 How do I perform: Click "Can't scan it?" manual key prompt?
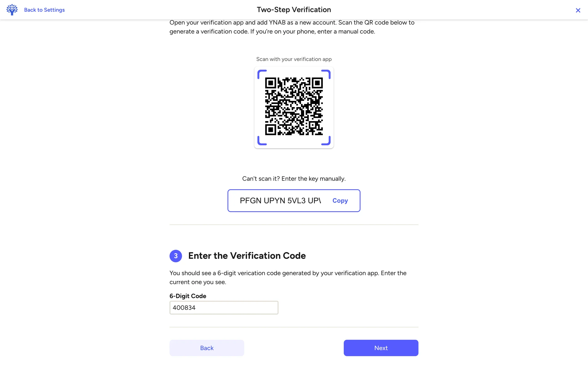click(x=294, y=179)
